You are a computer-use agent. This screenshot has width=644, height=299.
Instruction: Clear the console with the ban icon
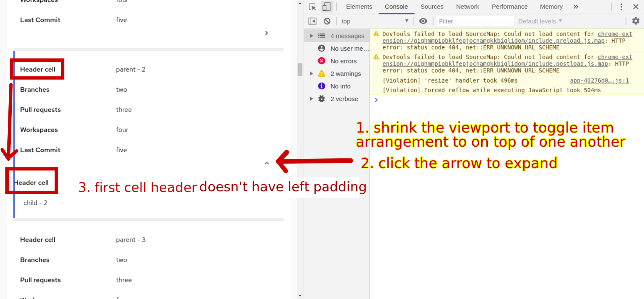click(327, 21)
